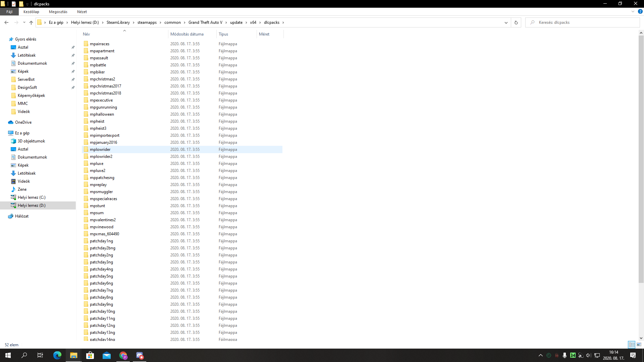Image resolution: width=644 pixels, height=362 pixels.
Task: Select Letöltések in the navigation pane
Action: pos(26,55)
